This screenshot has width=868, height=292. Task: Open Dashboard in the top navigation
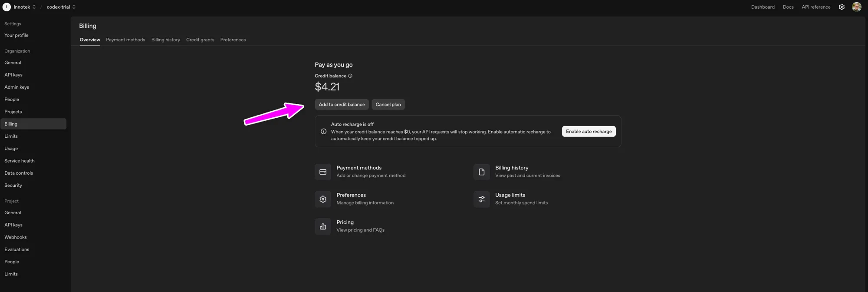point(763,7)
